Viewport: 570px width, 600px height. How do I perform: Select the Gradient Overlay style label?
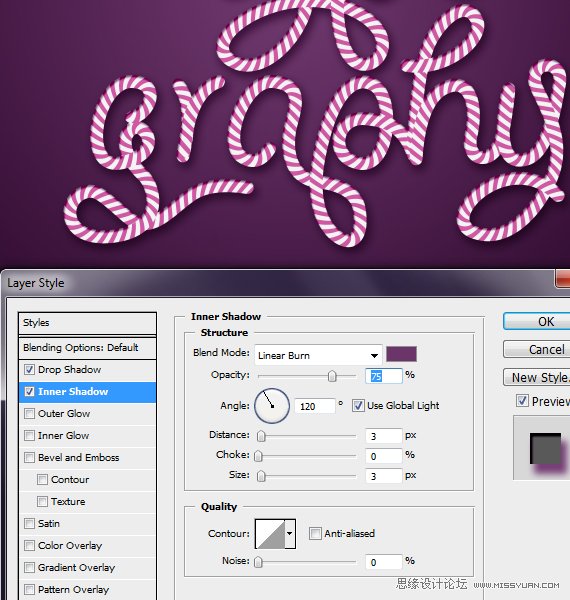click(77, 567)
